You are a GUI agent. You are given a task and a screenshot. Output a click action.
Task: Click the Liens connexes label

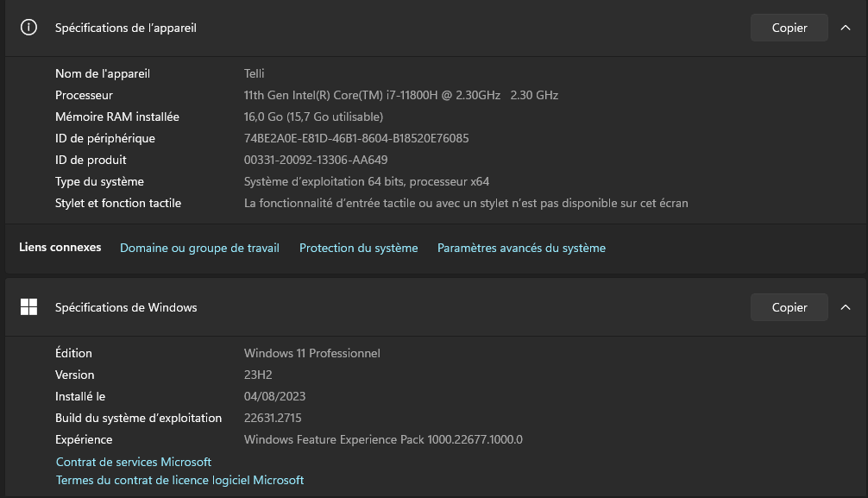click(x=60, y=248)
